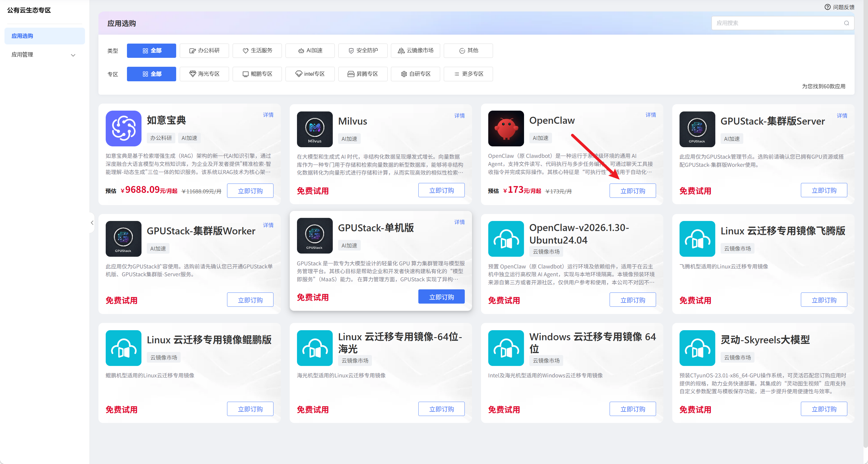Collapse the sidebar with the arrow handle

point(92,223)
